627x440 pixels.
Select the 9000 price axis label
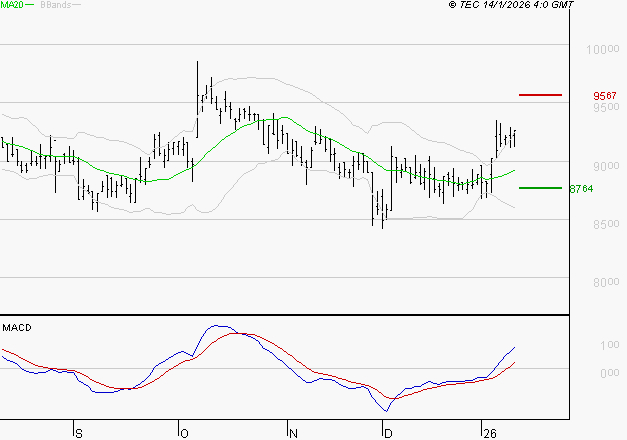pos(606,166)
